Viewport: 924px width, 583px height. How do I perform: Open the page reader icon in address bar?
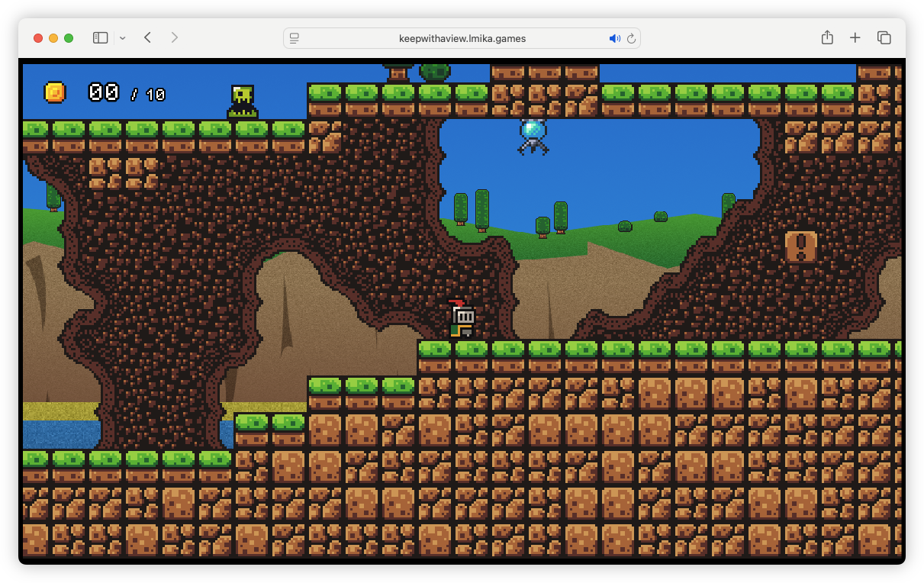pos(295,38)
